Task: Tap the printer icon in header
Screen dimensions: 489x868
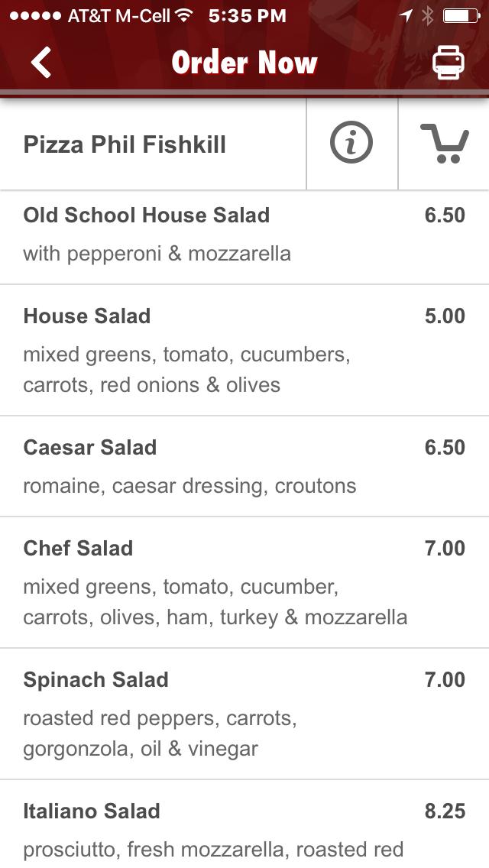Action: click(449, 63)
